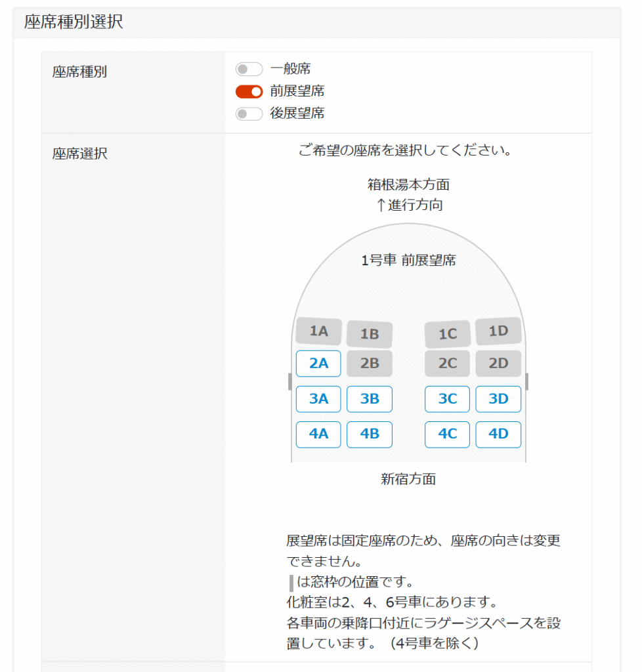Choose window seat 3D
Image resolution: width=642 pixels, height=672 pixels.
498,399
